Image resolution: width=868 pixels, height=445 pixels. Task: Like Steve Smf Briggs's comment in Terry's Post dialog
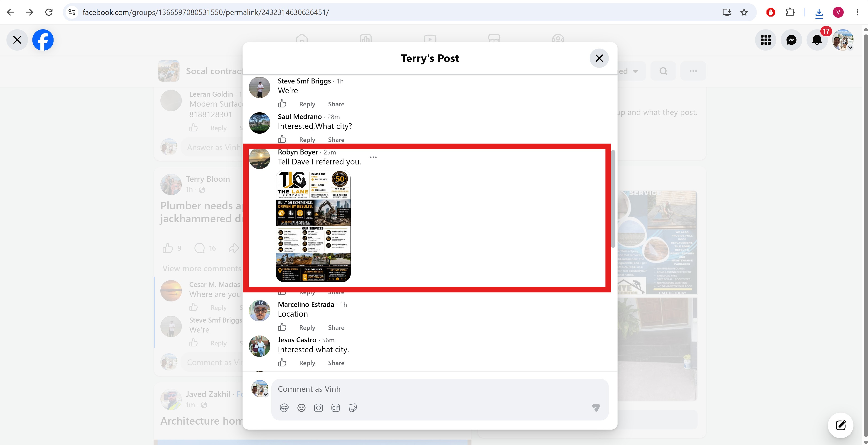point(282,104)
